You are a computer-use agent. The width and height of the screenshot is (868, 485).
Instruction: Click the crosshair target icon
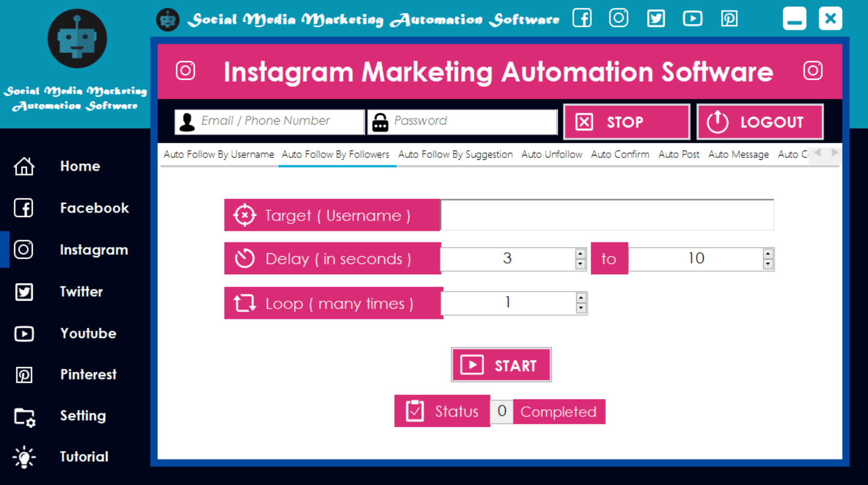(x=245, y=215)
